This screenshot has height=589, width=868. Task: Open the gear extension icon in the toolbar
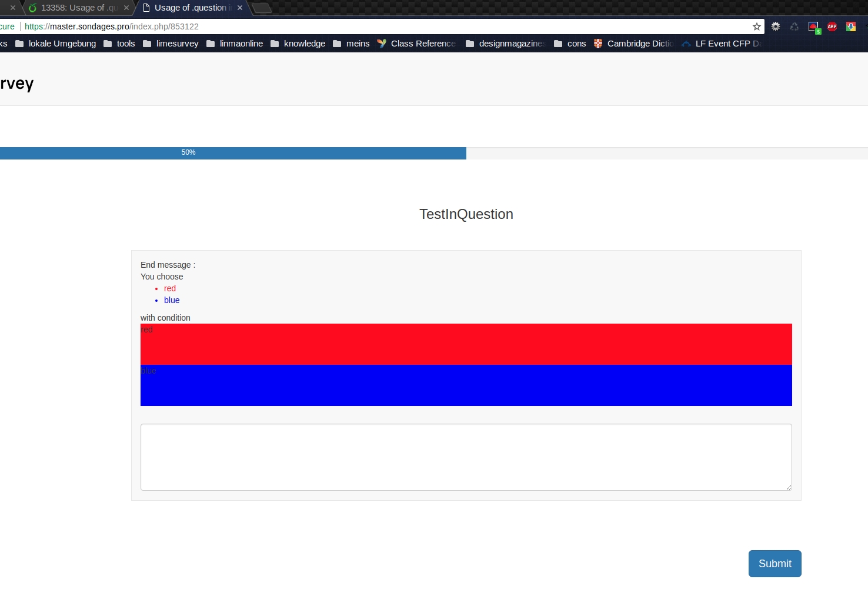[776, 26]
